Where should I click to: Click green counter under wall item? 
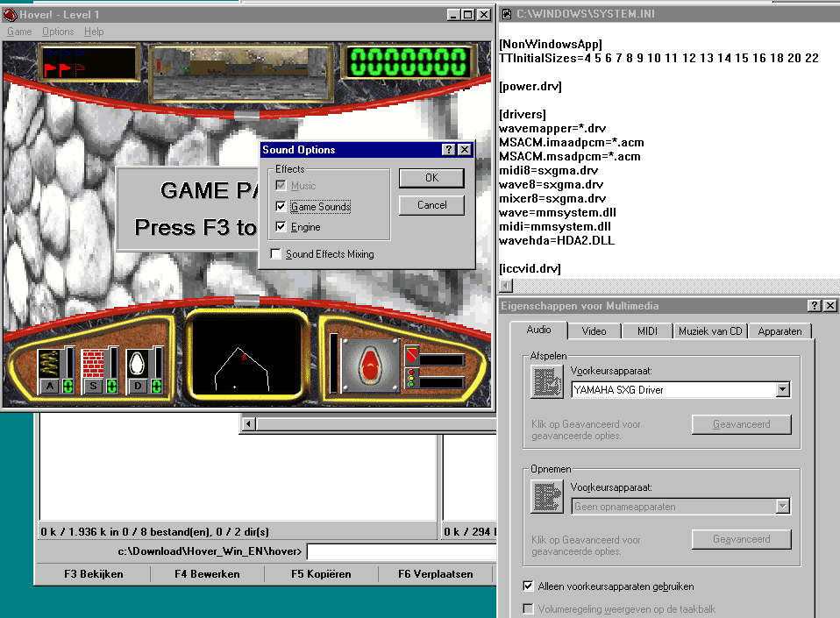pyautogui.click(x=112, y=386)
